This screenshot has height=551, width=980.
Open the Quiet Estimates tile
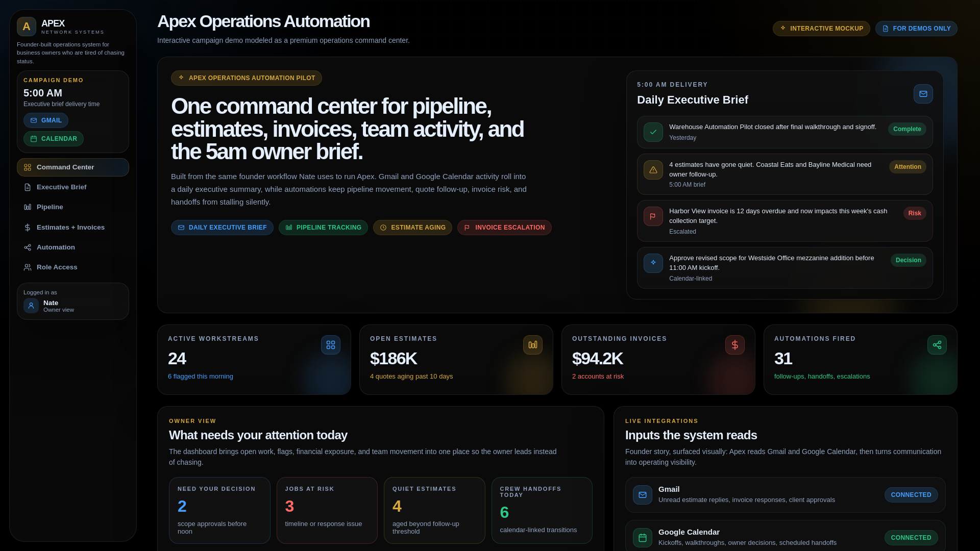434,510
